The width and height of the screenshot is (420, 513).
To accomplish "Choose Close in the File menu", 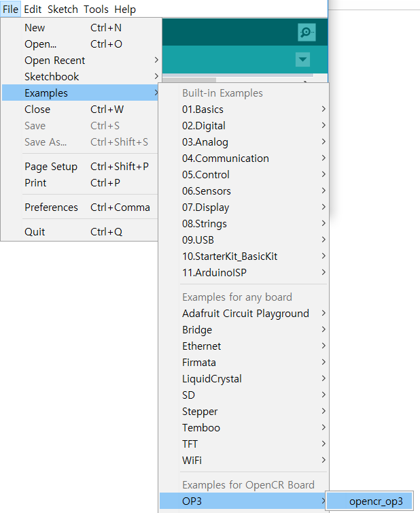I will pyautogui.click(x=80, y=110).
